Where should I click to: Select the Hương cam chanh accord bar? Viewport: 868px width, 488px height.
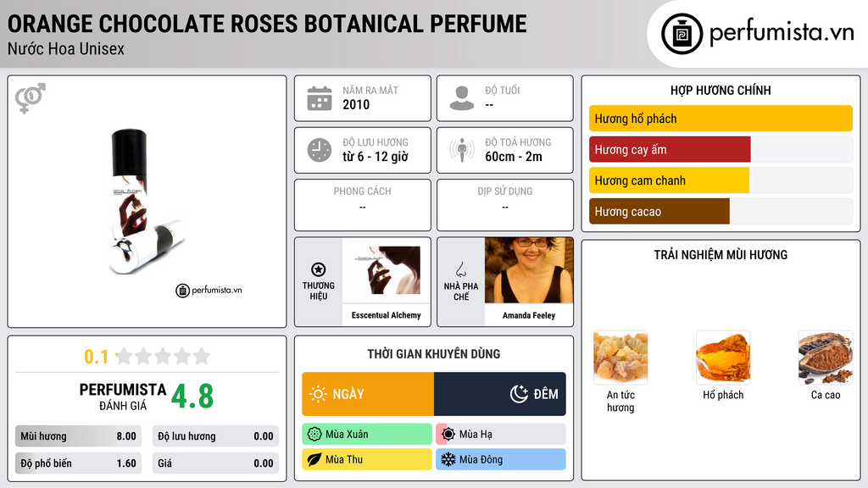click(721, 180)
